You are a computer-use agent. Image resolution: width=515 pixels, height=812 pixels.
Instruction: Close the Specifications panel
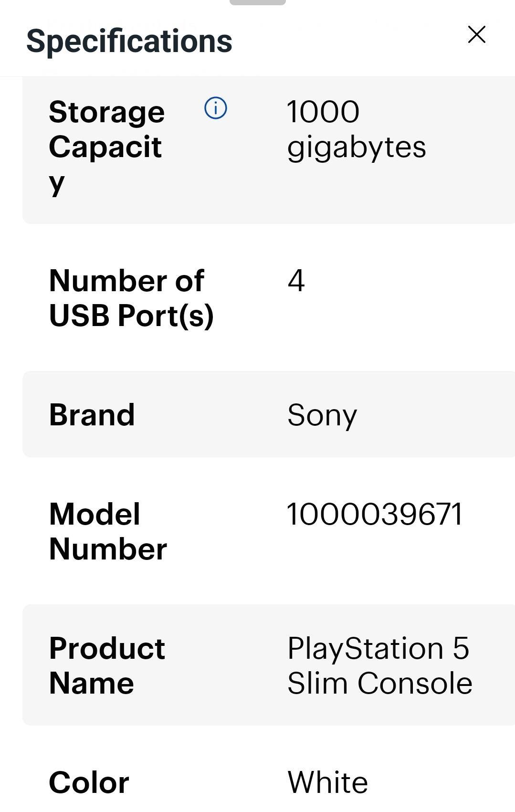[476, 35]
